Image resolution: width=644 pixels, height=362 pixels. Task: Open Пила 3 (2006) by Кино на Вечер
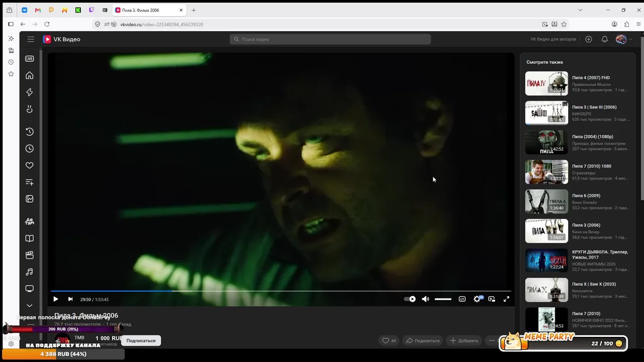[578, 231]
